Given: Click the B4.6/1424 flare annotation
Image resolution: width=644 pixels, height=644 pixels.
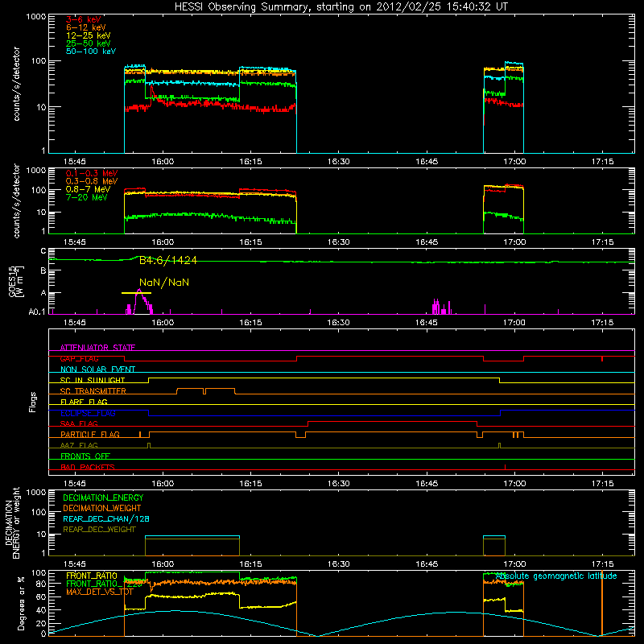Looking at the screenshot, I should click(168, 260).
